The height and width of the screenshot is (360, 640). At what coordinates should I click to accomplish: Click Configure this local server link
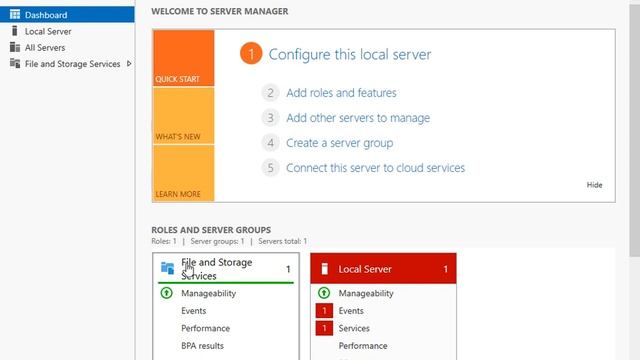point(350,54)
